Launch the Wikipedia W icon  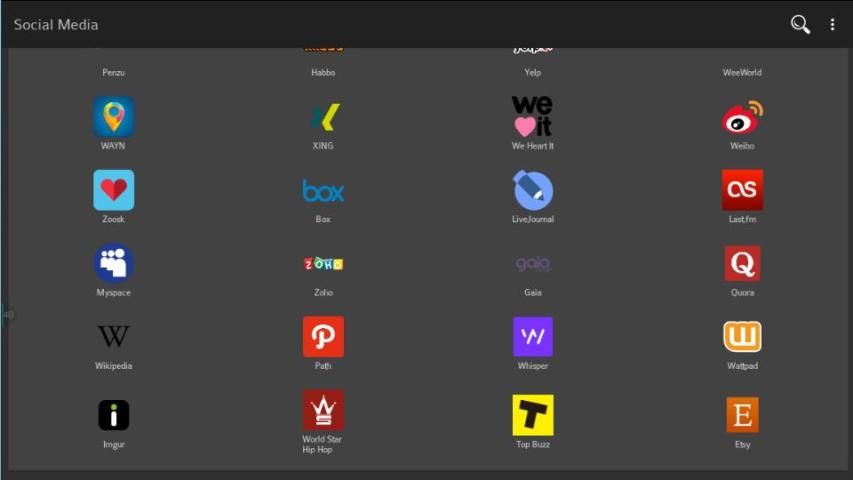[113, 337]
